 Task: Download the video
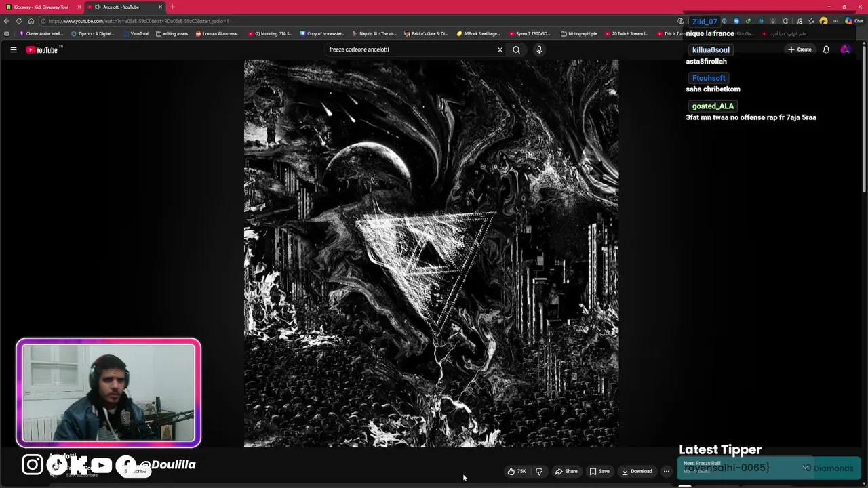point(637,471)
